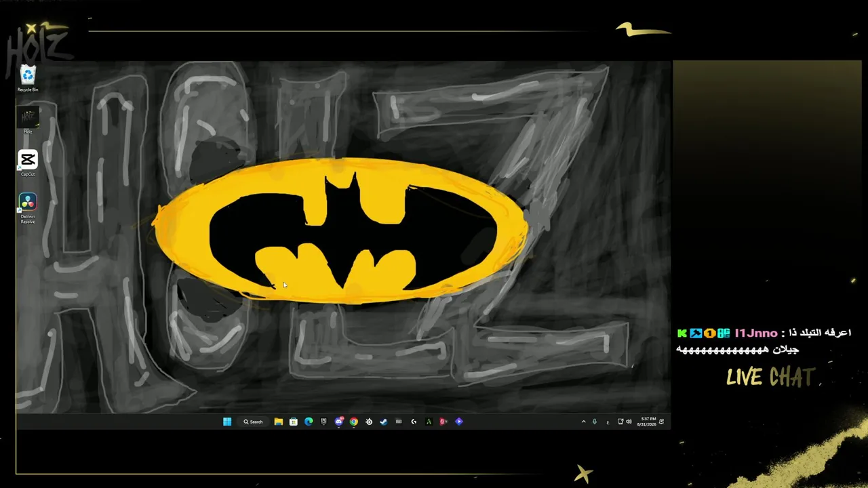The image size is (868, 488).
Task: Open the Windows Start menu
Action: (227, 422)
